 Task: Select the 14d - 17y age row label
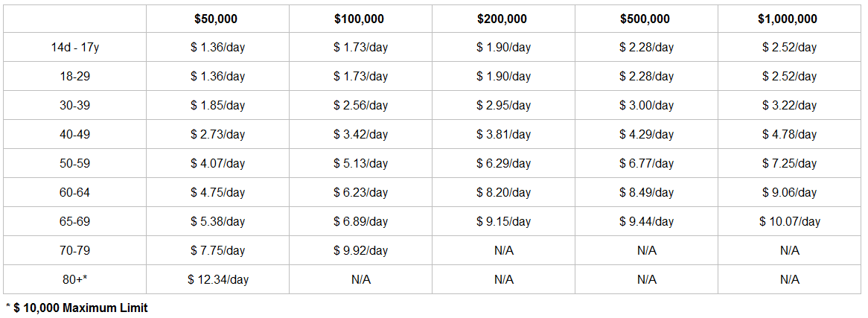74,48
